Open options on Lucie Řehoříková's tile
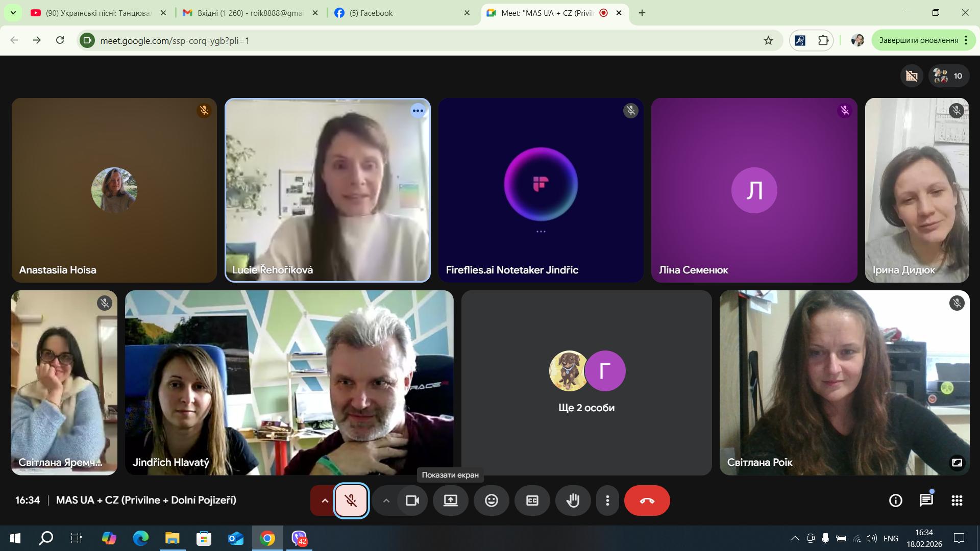The image size is (980, 551). click(x=418, y=111)
